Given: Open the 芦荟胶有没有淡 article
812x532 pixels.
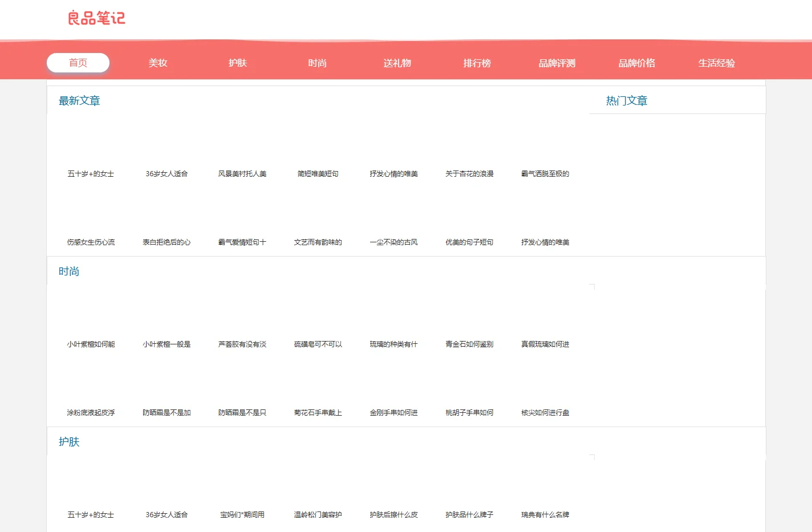Looking at the screenshot, I should pos(242,344).
